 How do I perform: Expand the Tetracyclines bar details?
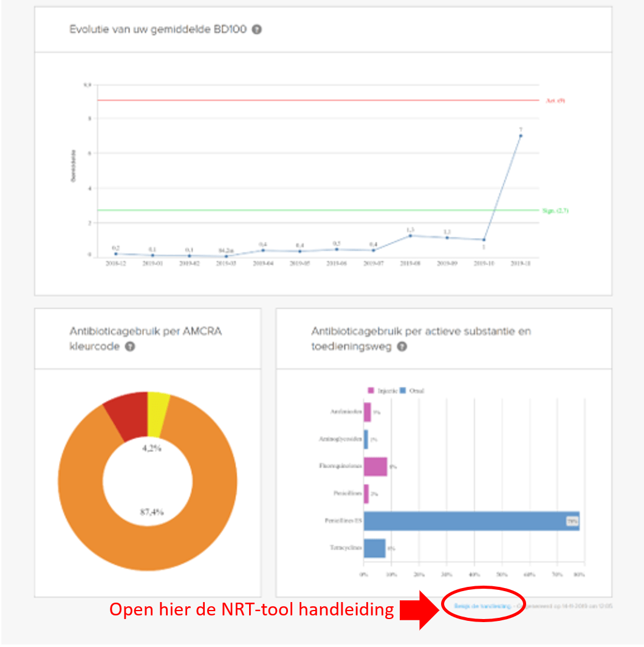tap(374, 548)
